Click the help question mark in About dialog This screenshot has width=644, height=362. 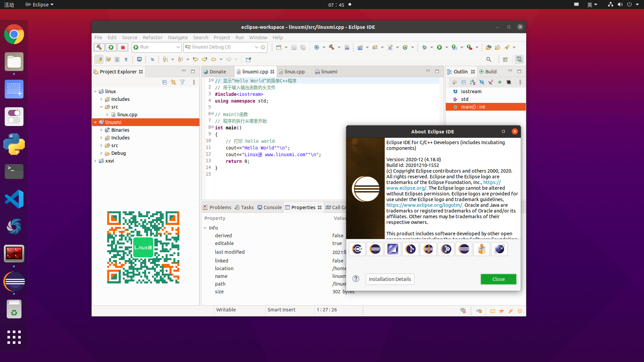point(356,279)
